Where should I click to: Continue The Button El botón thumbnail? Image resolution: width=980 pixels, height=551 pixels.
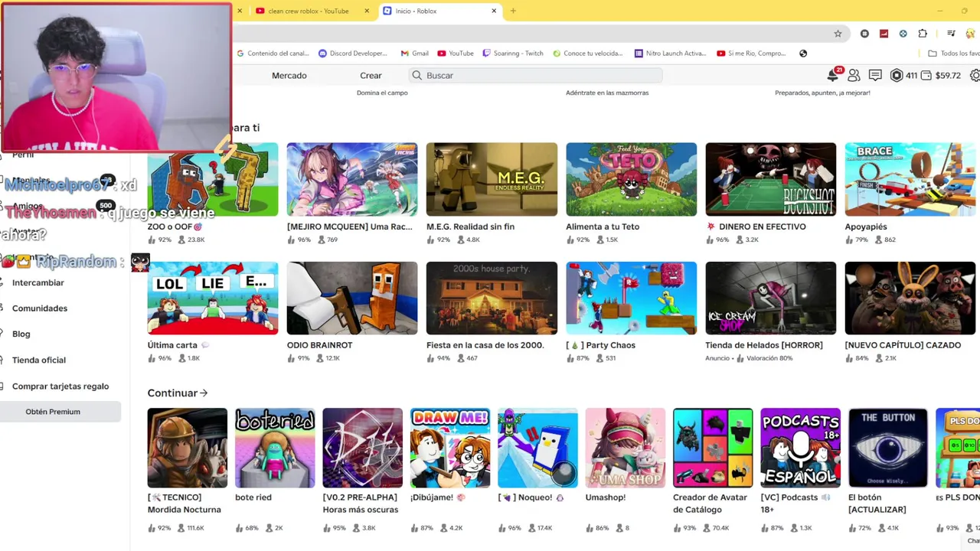coord(888,448)
